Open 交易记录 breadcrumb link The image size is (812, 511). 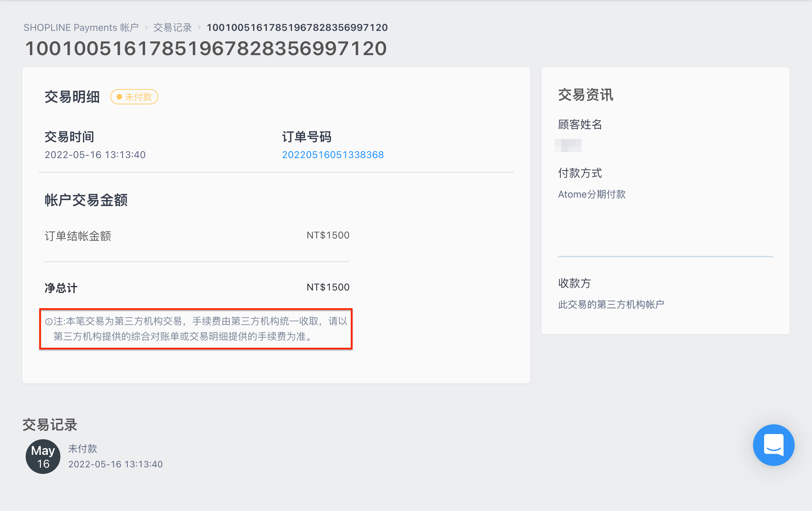pyautogui.click(x=172, y=27)
